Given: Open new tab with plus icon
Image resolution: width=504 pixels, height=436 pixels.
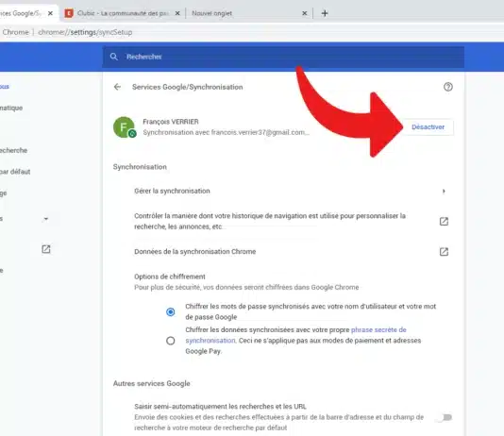Looking at the screenshot, I should pos(325,13).
